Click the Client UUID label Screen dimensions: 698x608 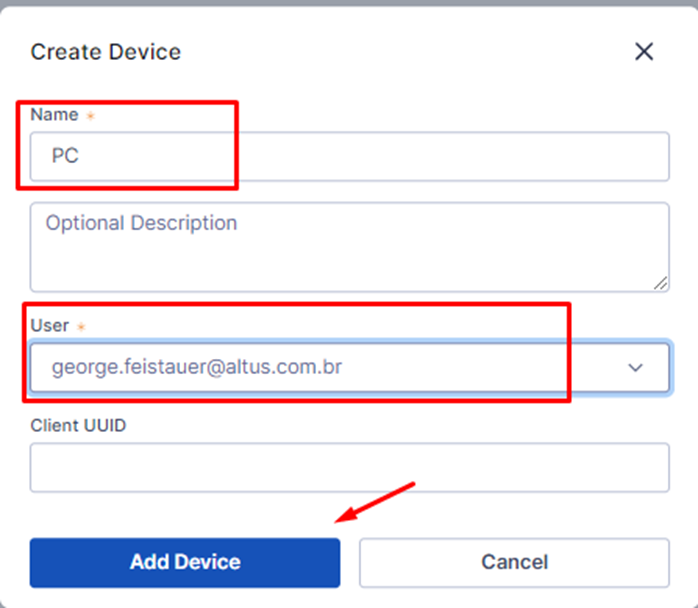click(78, 425)
